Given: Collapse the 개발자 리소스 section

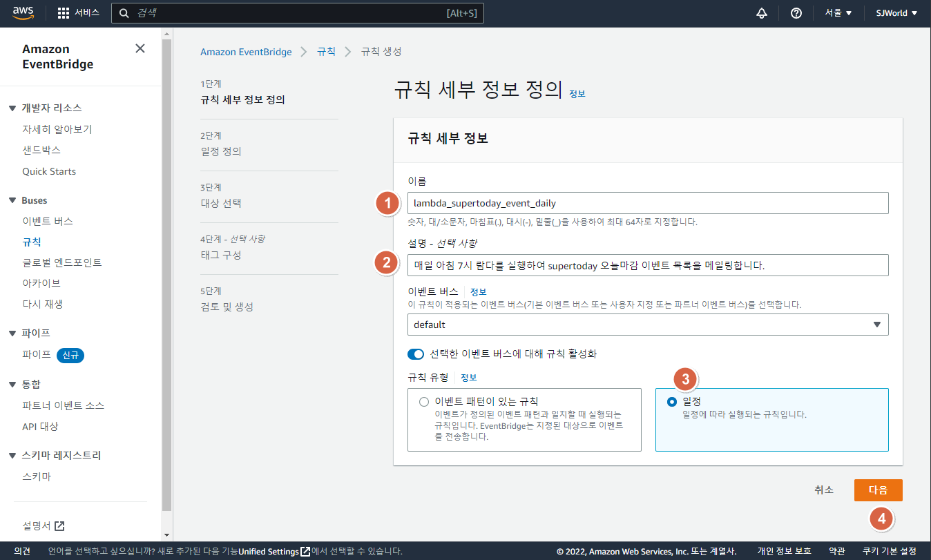Looking at the screenshot, I should click(12, 108).
